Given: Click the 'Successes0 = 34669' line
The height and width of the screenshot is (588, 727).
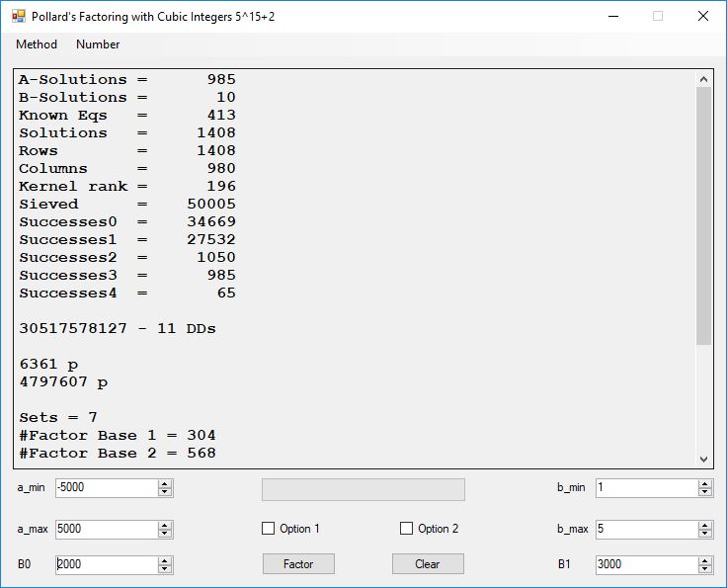Looking at the screenshot, I should [x=127, y=221].
